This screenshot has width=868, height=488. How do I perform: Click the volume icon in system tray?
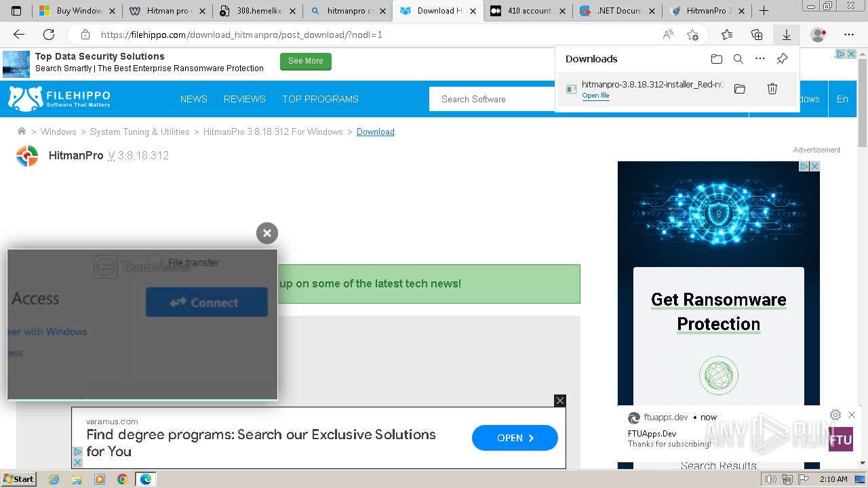point(770,479)
